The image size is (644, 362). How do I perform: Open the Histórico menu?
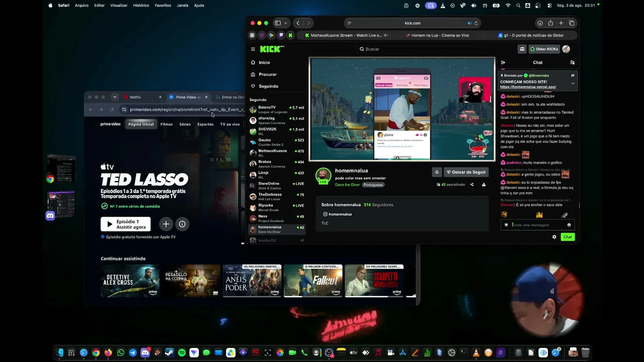pos(141,6)
